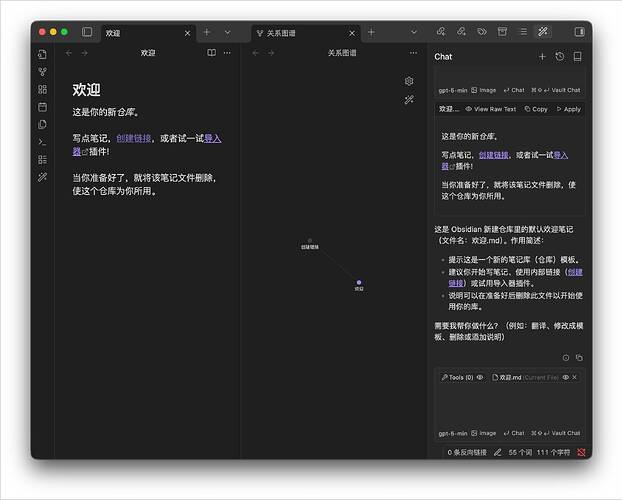Apply the quoted note block
This screenshot has width=622, height=500.
click(x=569, y=109)
